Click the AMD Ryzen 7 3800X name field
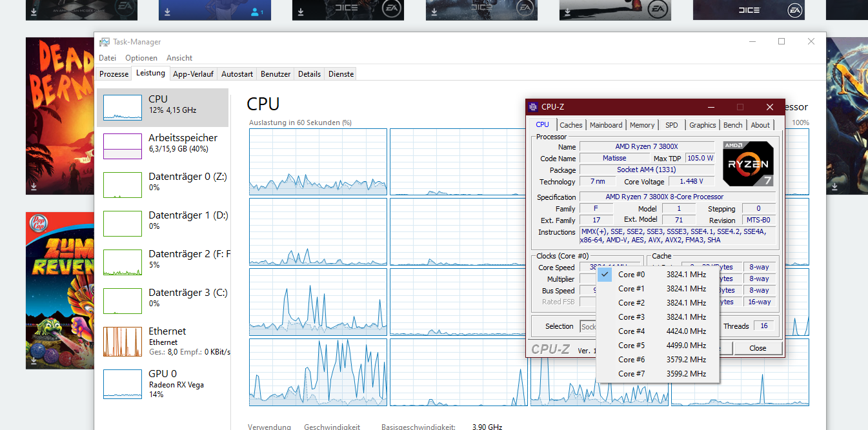Image resolution: width=868 pixels, height=430 pixels. click(x=647, y=147)
